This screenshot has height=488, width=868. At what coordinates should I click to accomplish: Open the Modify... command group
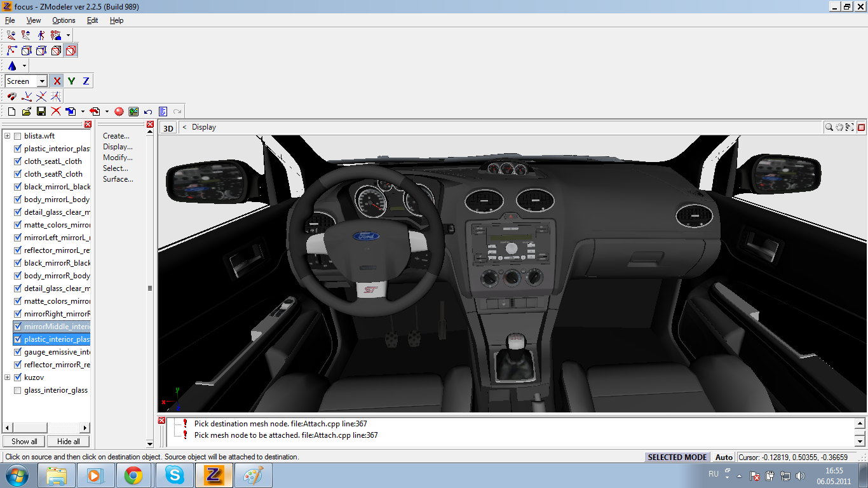(x=118, y=158)
